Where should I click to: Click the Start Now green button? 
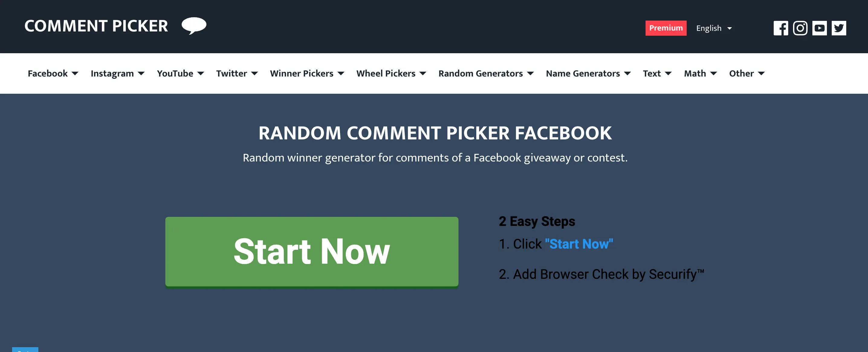point(312,251)
